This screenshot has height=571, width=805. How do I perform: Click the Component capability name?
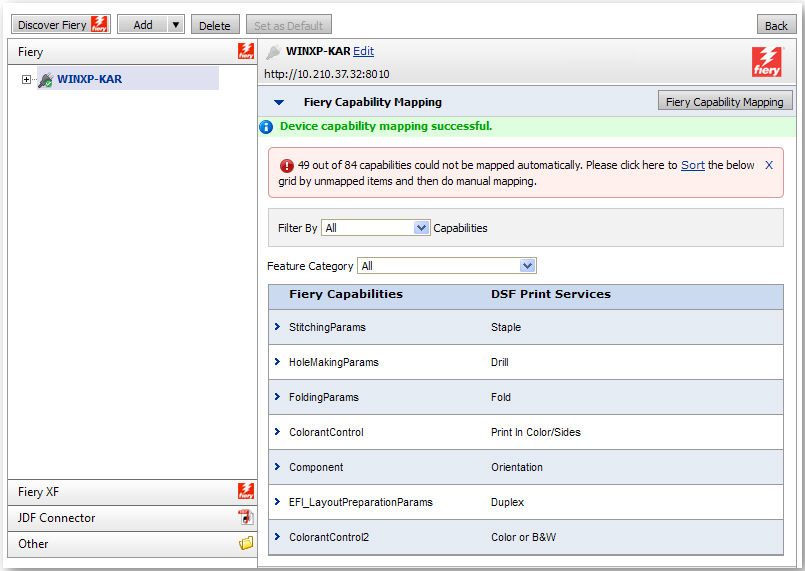pos(316,467)
